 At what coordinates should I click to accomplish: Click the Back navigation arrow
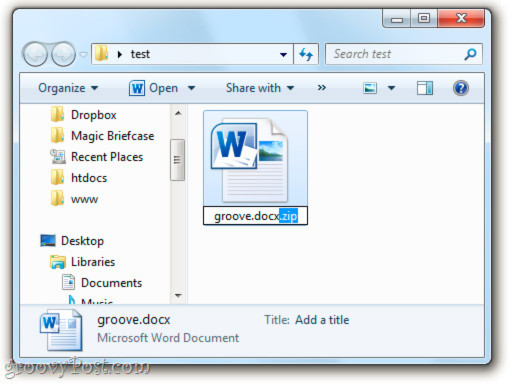point(34,54)
